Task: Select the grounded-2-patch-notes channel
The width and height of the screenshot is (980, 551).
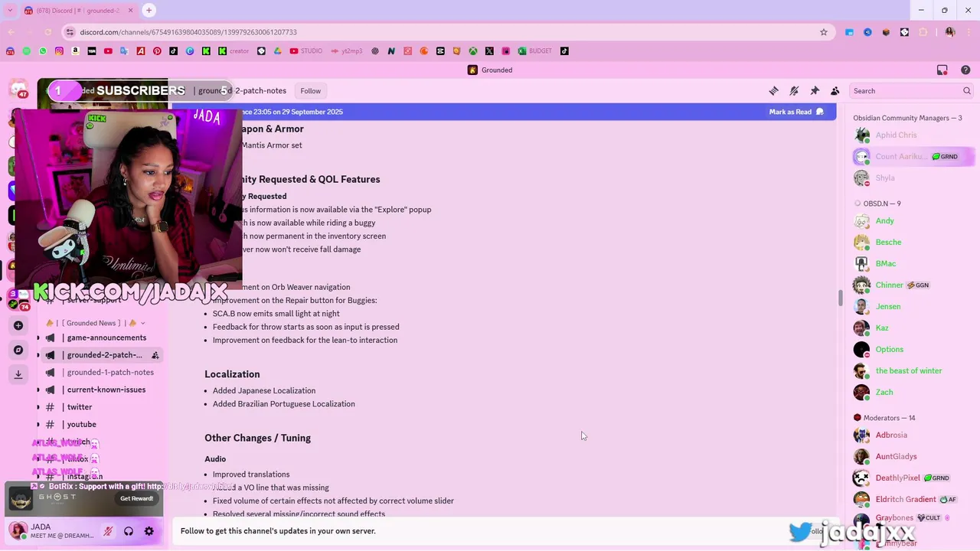Action: (100, 355)
